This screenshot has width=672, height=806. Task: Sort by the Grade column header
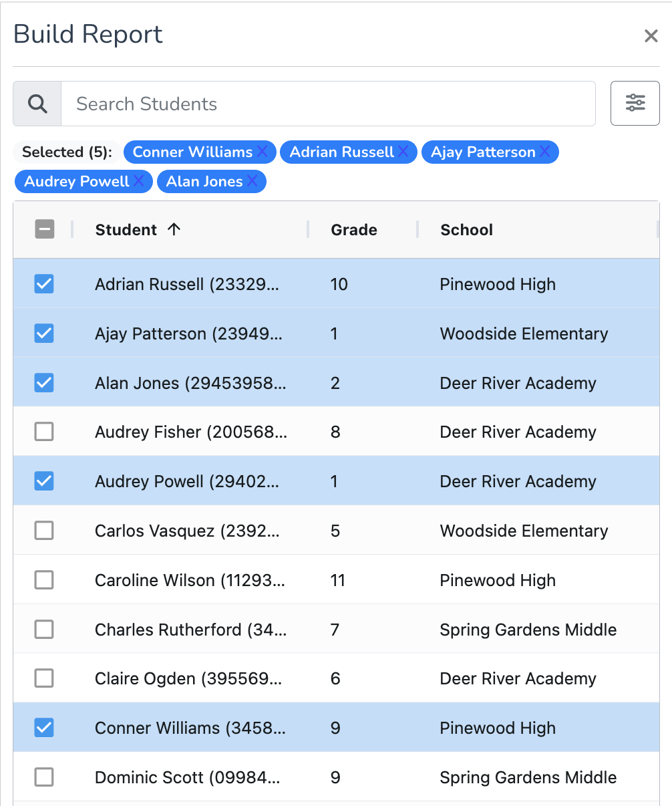click(x=354, y=229)
